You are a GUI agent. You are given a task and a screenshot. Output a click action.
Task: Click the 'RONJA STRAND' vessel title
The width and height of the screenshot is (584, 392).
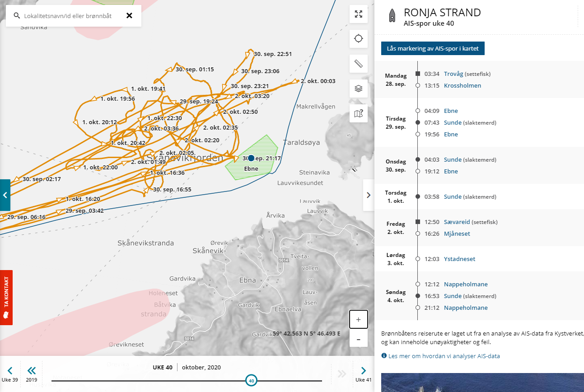click(x=442, y=13)
